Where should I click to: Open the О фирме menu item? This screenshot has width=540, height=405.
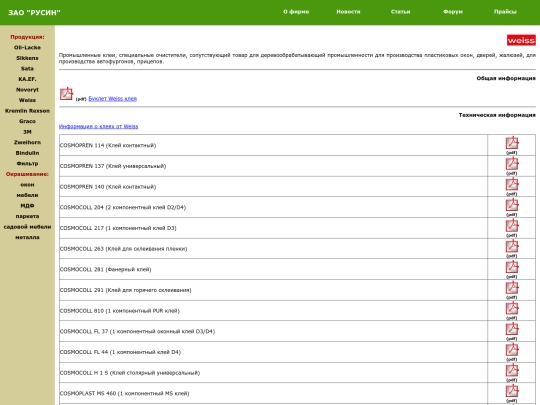pos(296,12)
